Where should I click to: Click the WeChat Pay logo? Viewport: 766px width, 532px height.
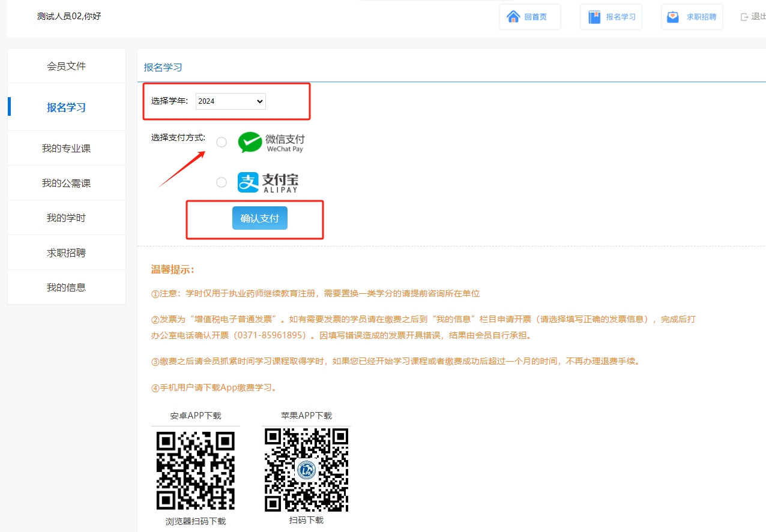(x=271, y=142)
